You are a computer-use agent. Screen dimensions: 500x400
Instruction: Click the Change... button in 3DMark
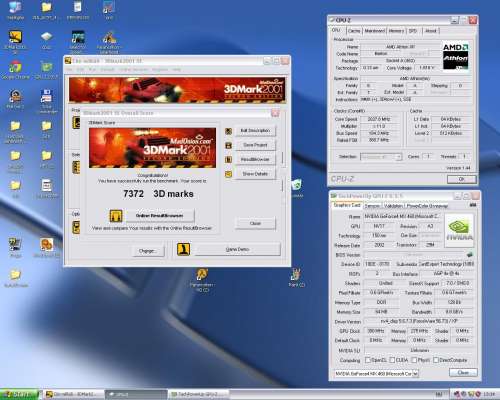[x=147, y=251]
